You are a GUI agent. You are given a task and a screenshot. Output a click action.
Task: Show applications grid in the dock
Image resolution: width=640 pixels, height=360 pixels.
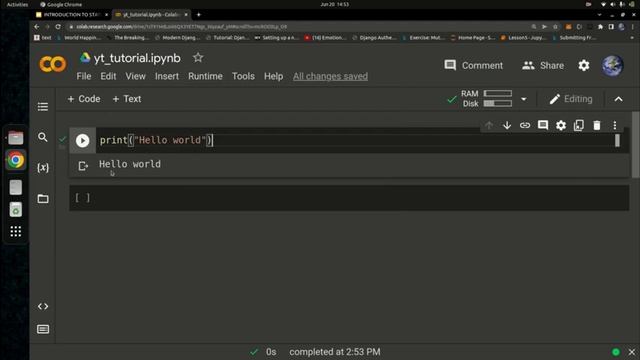(x=16, y=231)
